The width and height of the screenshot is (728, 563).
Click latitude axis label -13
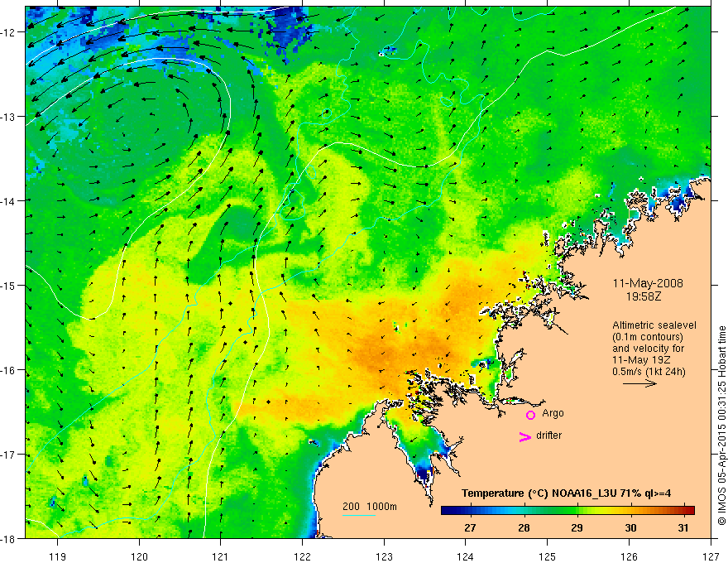click(x=9, y=117)
